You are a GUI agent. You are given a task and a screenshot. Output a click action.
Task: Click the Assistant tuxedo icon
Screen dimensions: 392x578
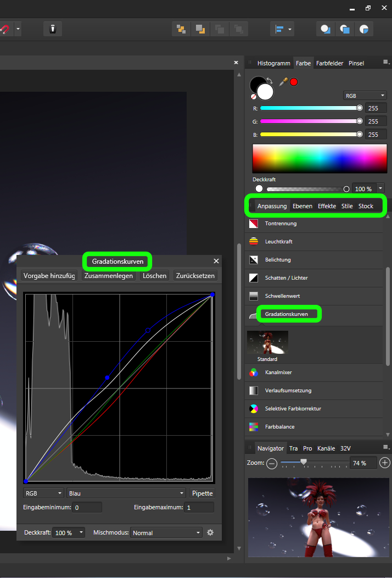pyautogui.click(x=53, y=29)
